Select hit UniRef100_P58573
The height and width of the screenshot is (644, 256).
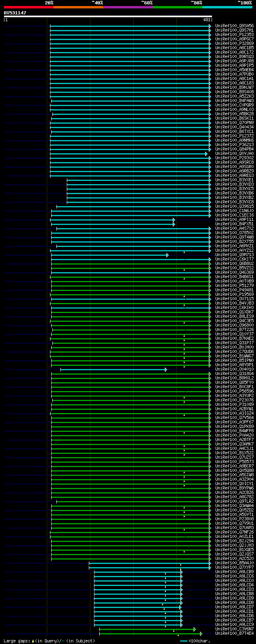coord(234,461)
